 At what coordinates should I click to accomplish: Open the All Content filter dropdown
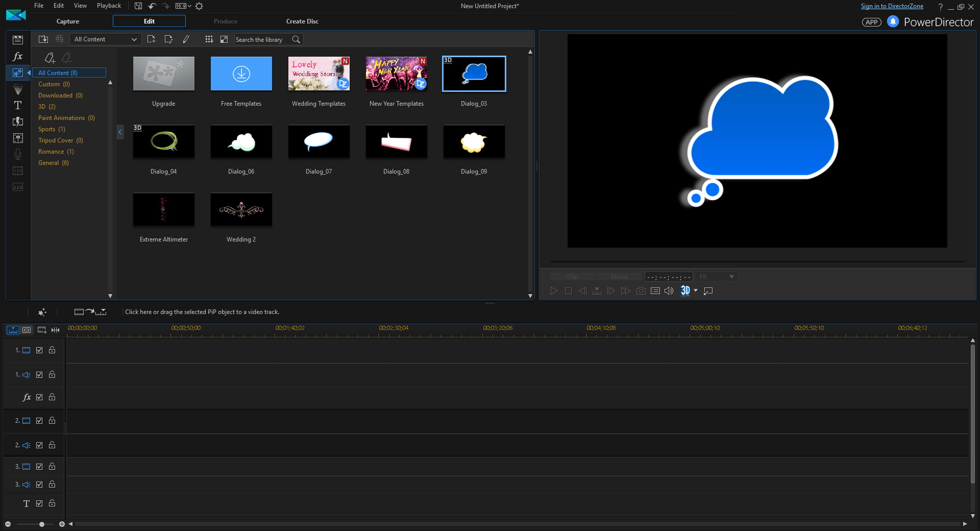click(x=105, y=39)
